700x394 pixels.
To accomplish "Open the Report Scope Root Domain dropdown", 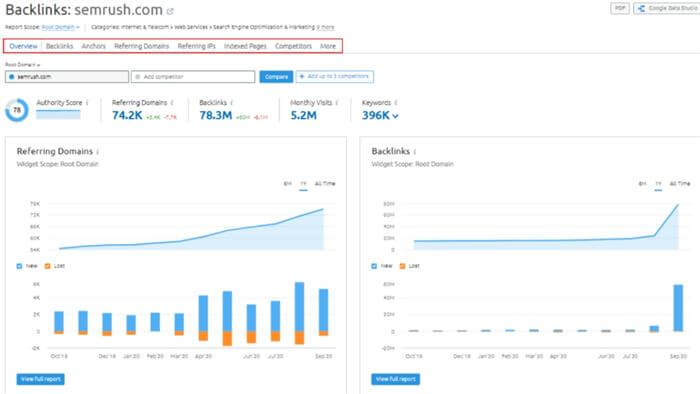I will pos(60,27).
